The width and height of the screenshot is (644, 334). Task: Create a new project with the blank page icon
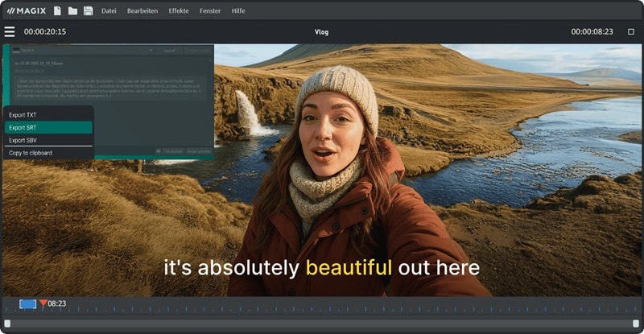coord(57,10)
